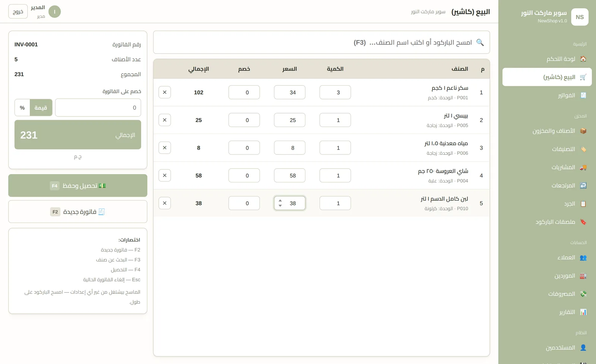This screenshot has width=596, height=364.
Task: Edit quantity field for لبن كامل الدسم
Action: (335, 203)
